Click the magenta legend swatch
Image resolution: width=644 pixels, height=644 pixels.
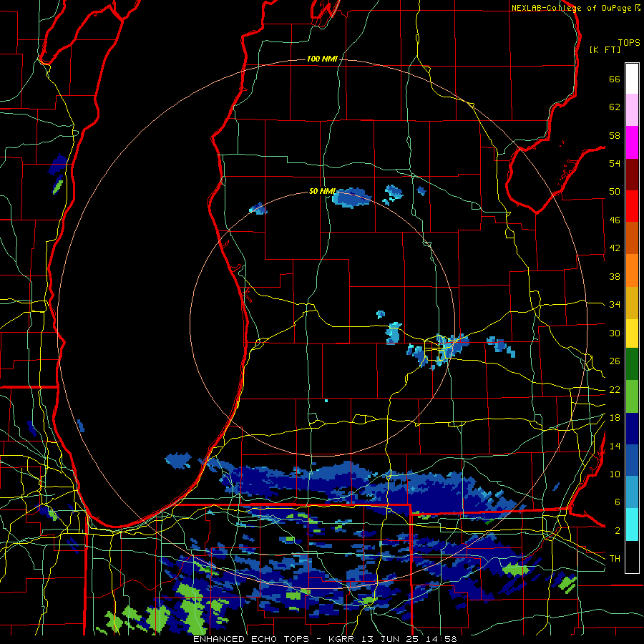pos(632,142)
